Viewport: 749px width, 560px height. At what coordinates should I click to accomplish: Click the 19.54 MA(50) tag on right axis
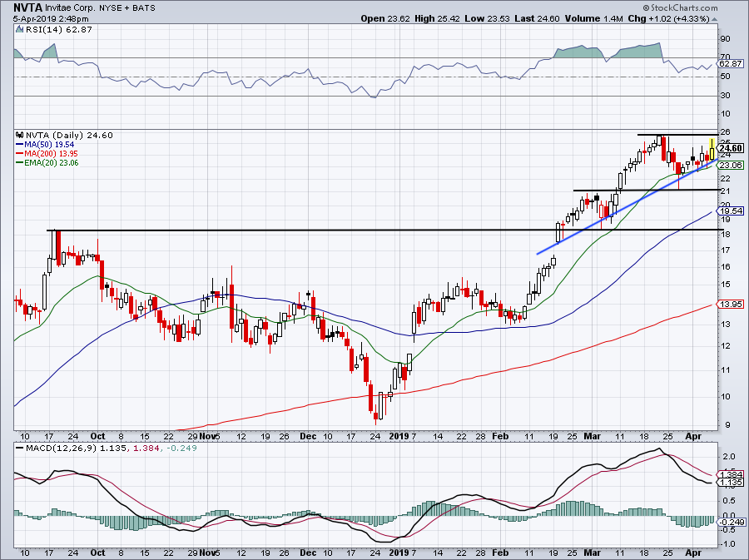[x=731, y=211]
